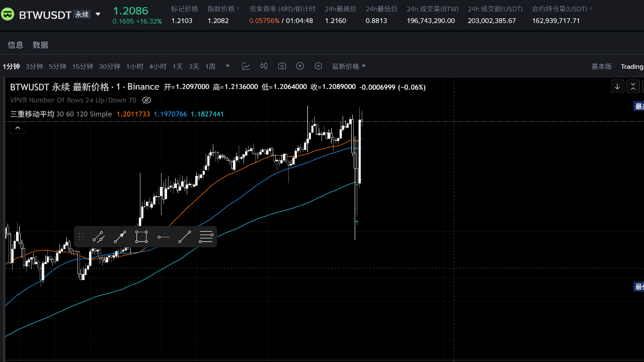
Task: Select the parallel channel drawing tool
Action: coord(98,237)
